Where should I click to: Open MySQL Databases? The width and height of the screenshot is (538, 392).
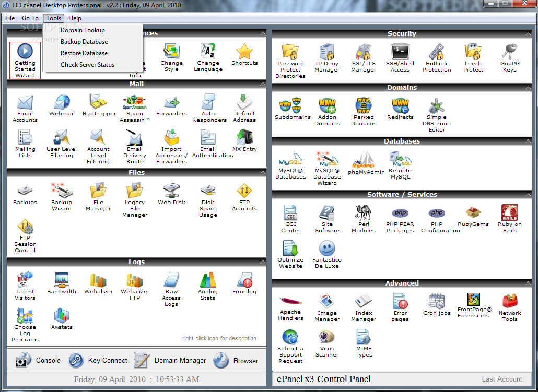pyautogui.click(x=290, y=165)
